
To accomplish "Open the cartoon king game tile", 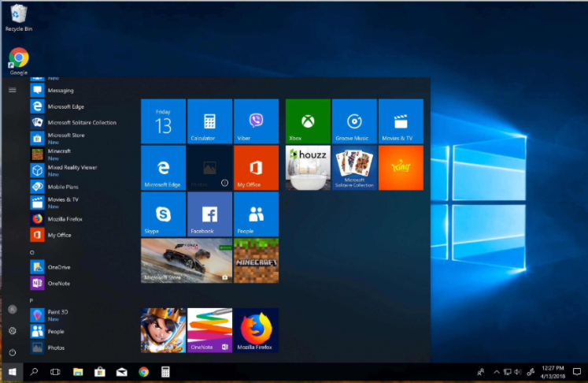I will pos(163,330).
